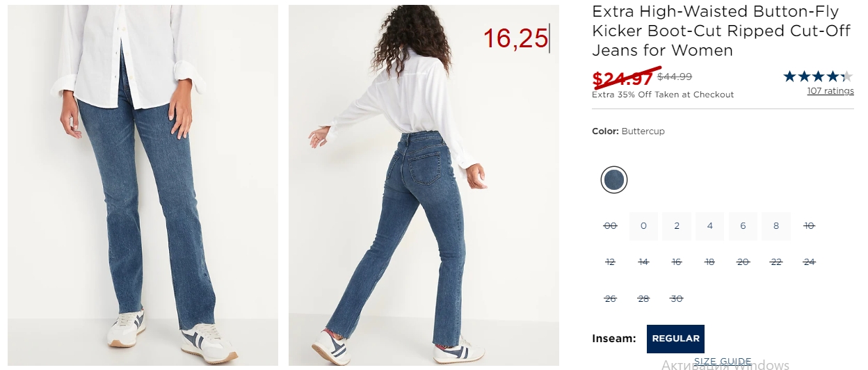Open the Size Guide link

723,362
